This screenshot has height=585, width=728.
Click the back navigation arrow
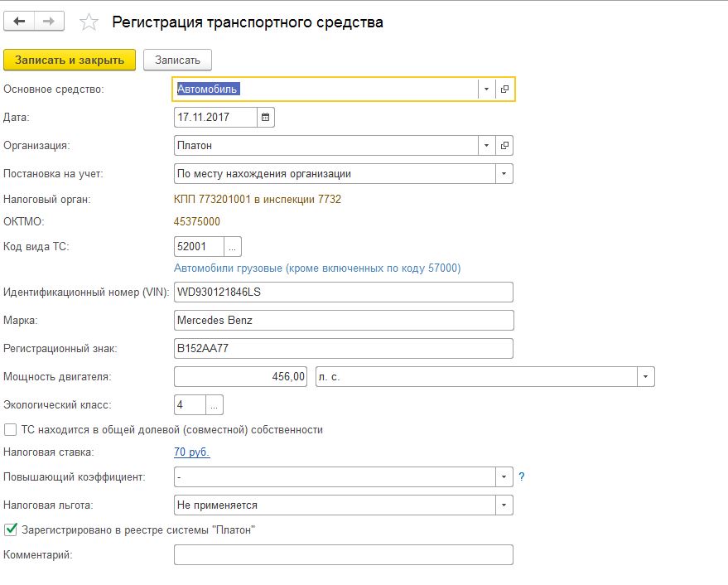pos(20,22)
